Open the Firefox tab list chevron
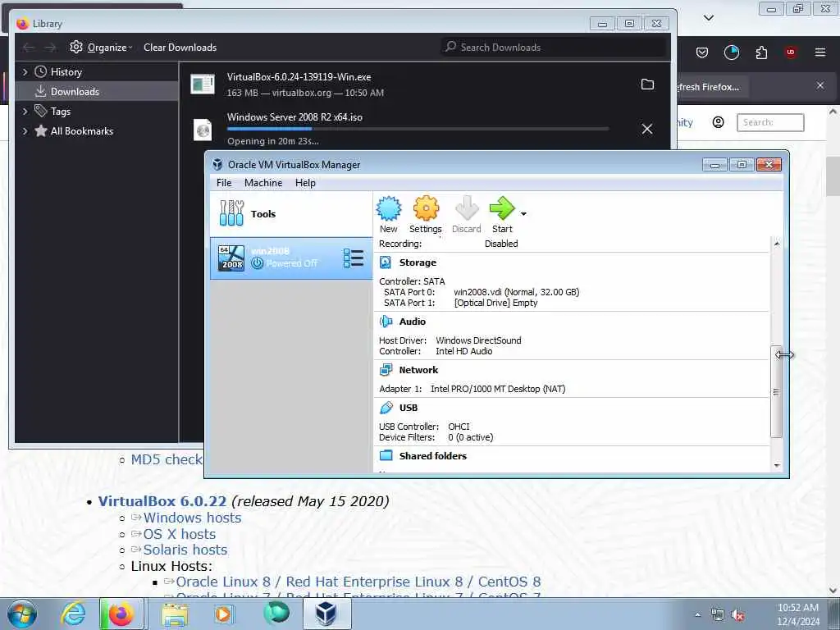The height and width of the screenshot is (630, 840). tap(709, 18)
